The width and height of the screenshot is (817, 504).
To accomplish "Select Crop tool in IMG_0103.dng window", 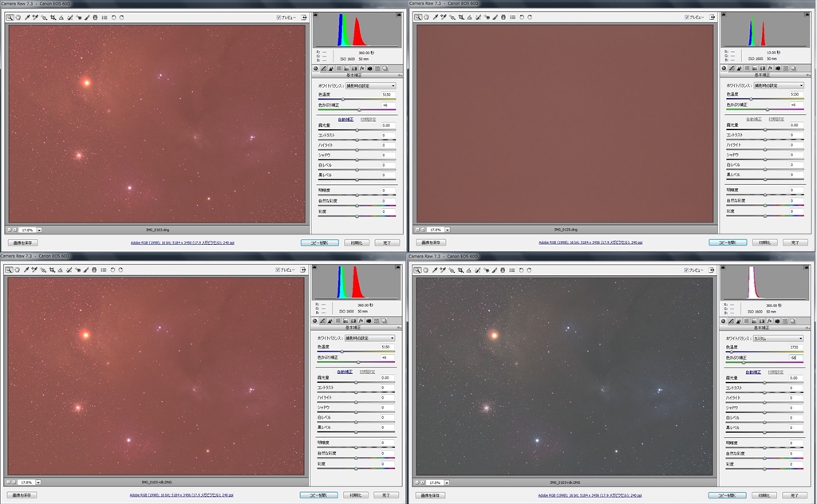I will tap(53, 18).
